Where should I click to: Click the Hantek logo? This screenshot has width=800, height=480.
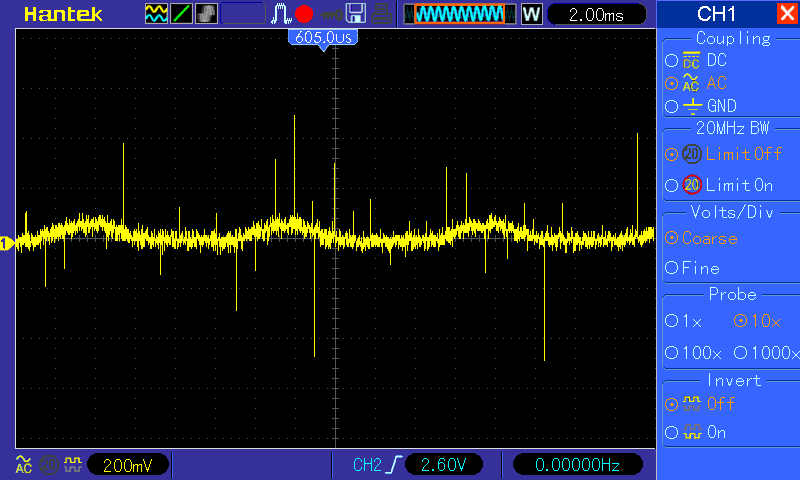63,14
